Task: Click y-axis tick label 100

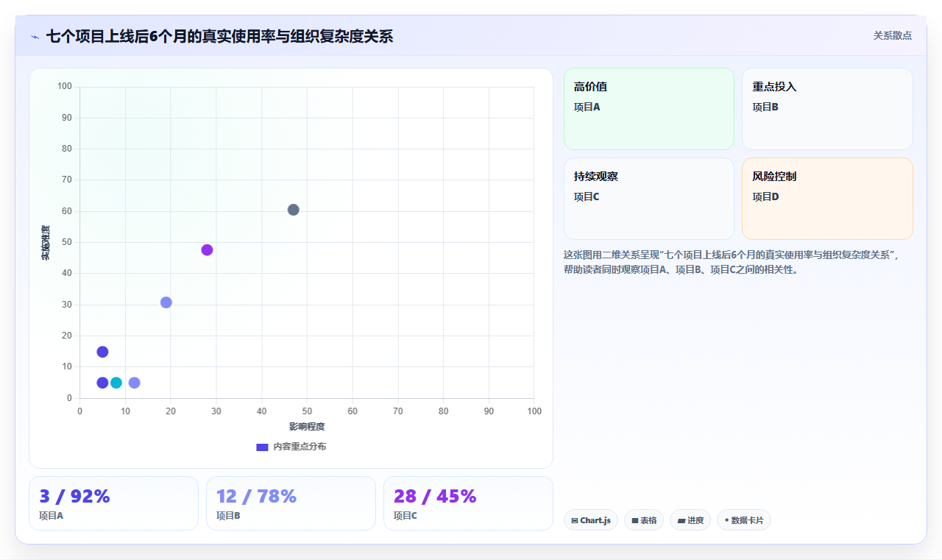Action: 65,87
